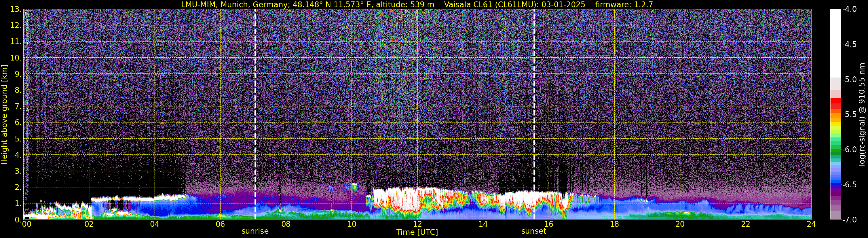The height and width of the screenshot is (238, 868).
Task: Click the 'sunset' label below the axis
Action: pyautogui.click(x=534, y=231)
